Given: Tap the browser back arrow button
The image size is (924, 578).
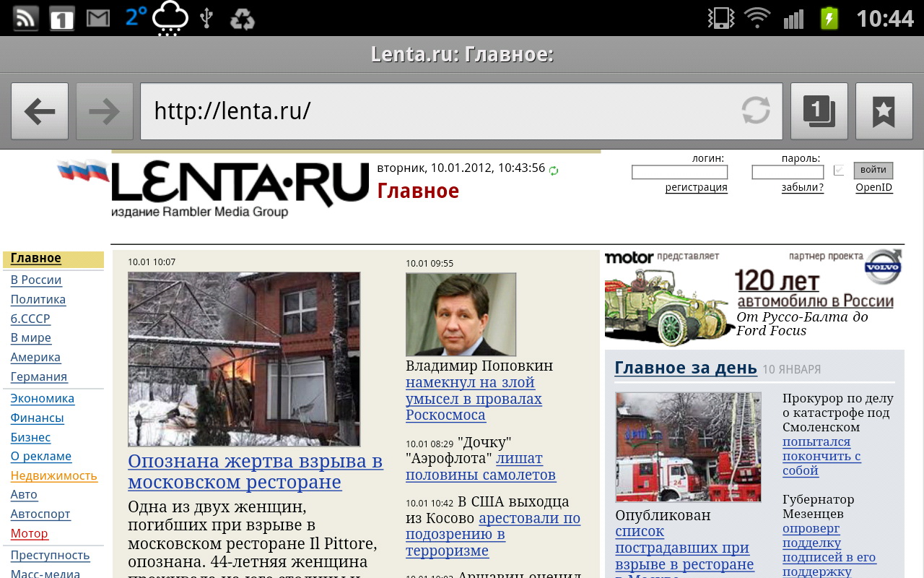Looking at the screenshot, I should (40, 111).
